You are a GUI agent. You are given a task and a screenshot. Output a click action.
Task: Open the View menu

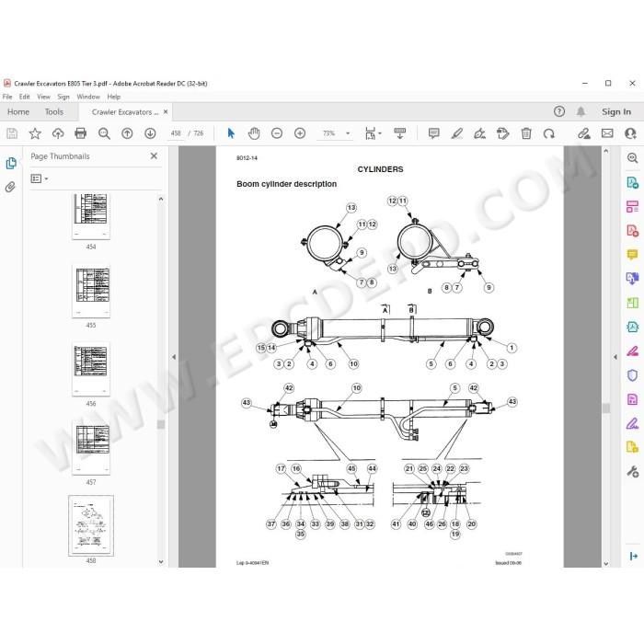[43, 97]
